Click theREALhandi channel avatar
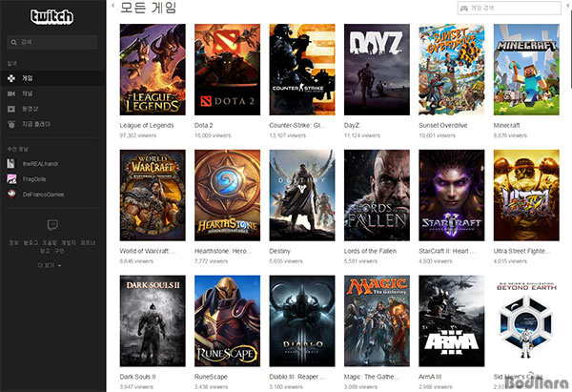 coord(11,163)
